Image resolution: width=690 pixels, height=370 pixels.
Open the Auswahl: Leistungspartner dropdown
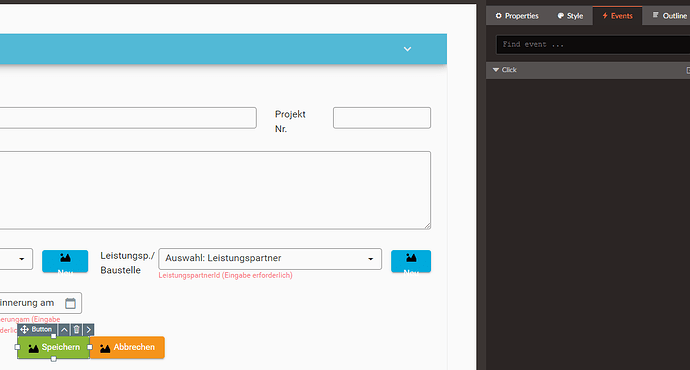click(x=270, y=259)
